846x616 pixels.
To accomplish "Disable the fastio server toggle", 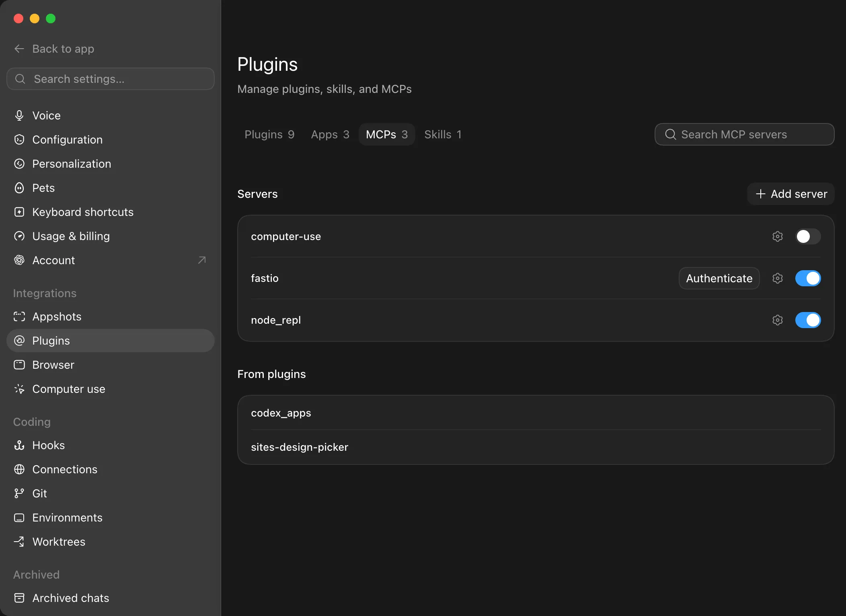I will 808,278.
